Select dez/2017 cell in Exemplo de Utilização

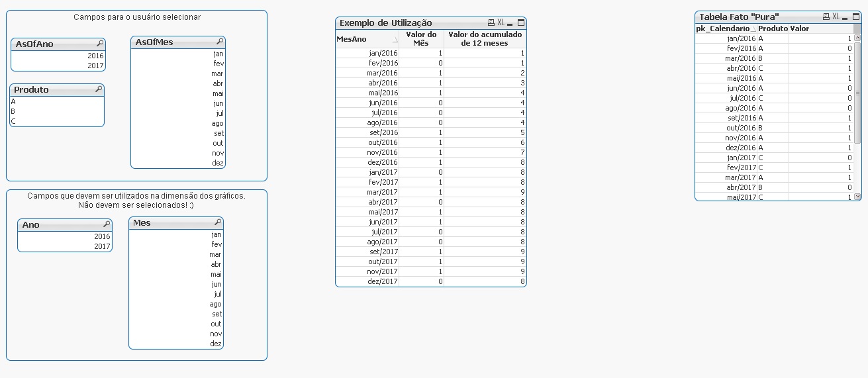click(367, 281)
